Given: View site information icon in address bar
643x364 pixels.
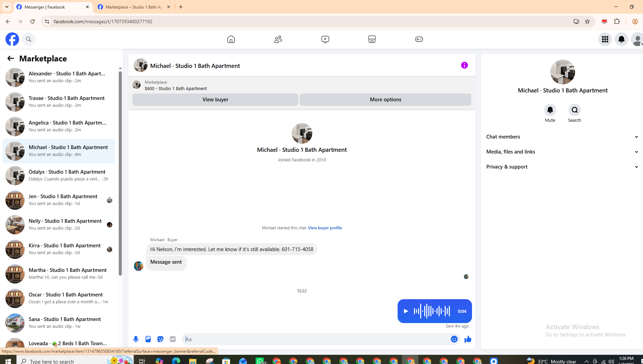Looking at the screenshot, I should coord(47,21).
